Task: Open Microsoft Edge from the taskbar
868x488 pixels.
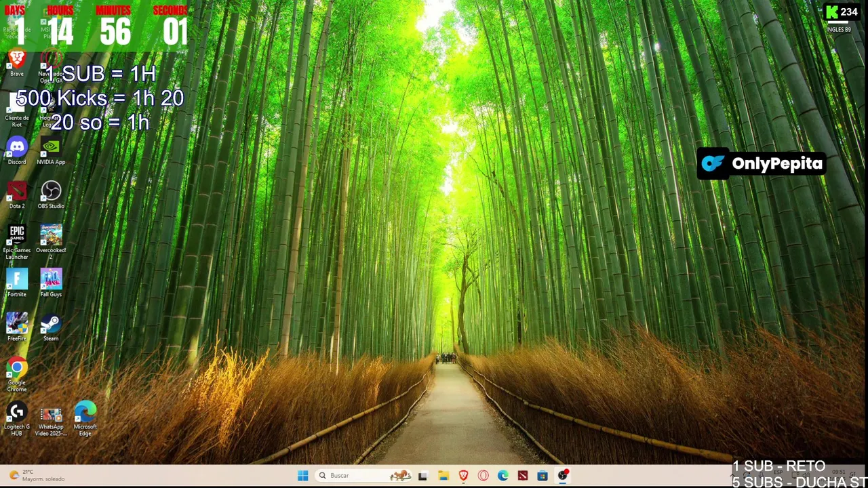Action: coord(502,476)
